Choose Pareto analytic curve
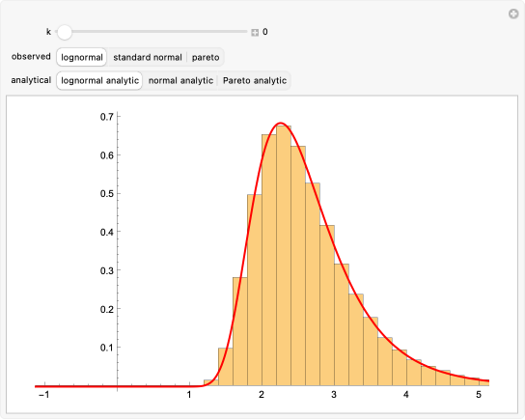The height and width of the screenshot is (420, 525). pyautogui.click(x=255, y=81)
